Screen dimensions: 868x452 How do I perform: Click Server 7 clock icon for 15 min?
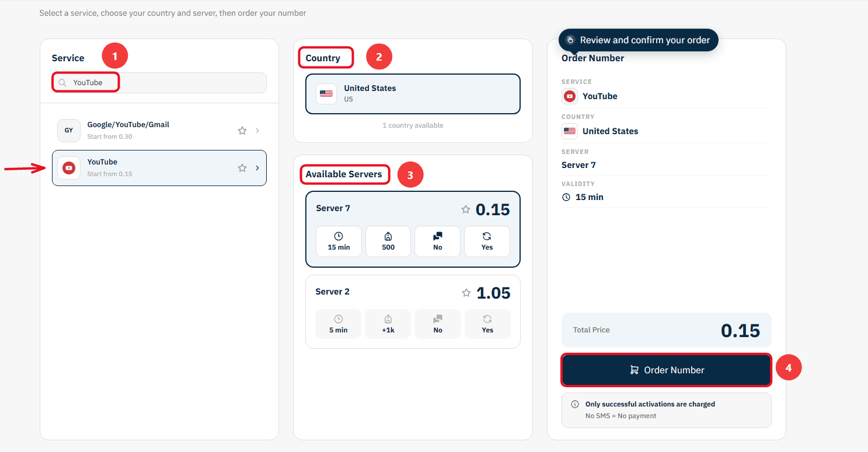339,236
